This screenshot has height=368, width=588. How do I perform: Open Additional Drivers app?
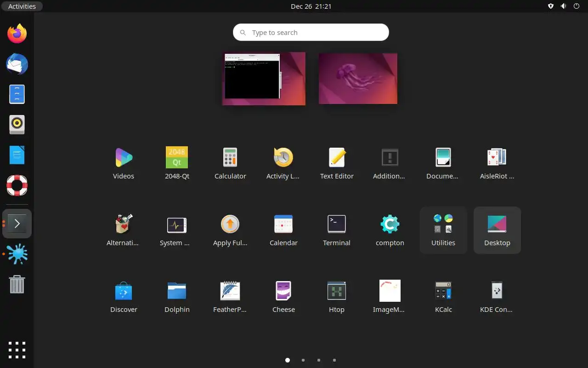[390, 163]
